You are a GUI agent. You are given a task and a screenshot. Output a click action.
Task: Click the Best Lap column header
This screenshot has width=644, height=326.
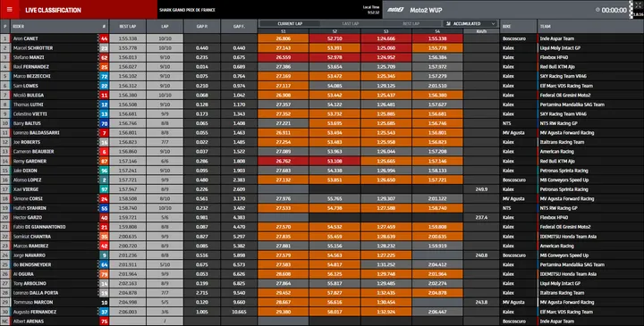[127, 26]
